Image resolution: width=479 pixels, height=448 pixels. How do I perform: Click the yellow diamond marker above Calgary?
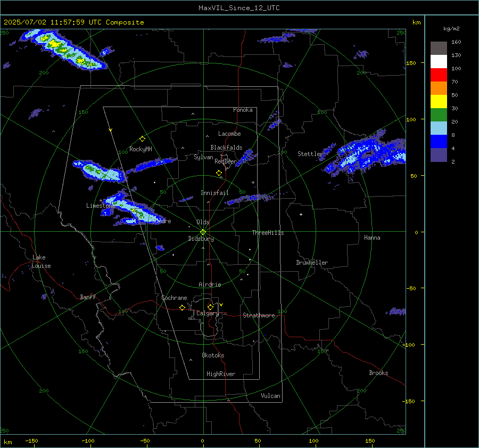210,307
